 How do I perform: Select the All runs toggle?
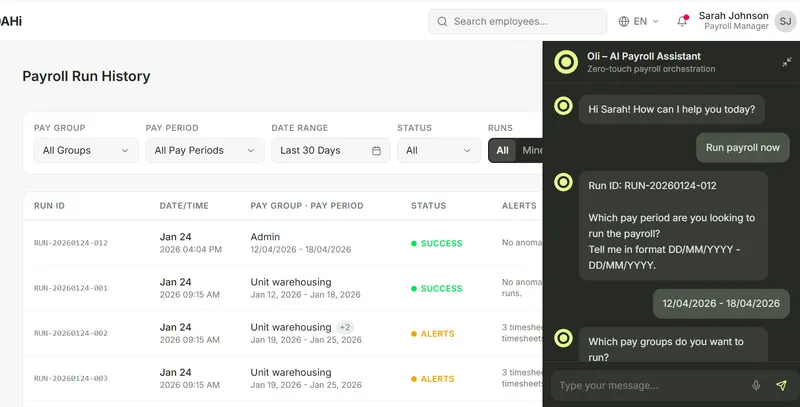click(x=503, y=150)
